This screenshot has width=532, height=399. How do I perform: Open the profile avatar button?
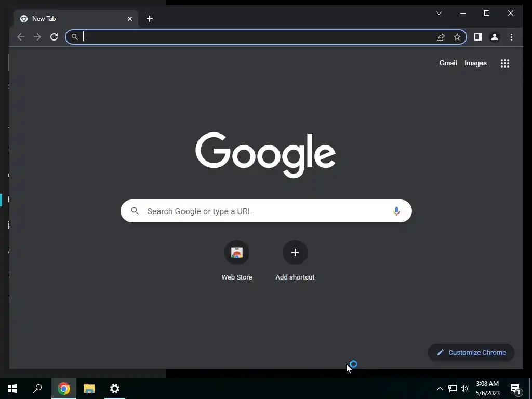pos(495,37)
